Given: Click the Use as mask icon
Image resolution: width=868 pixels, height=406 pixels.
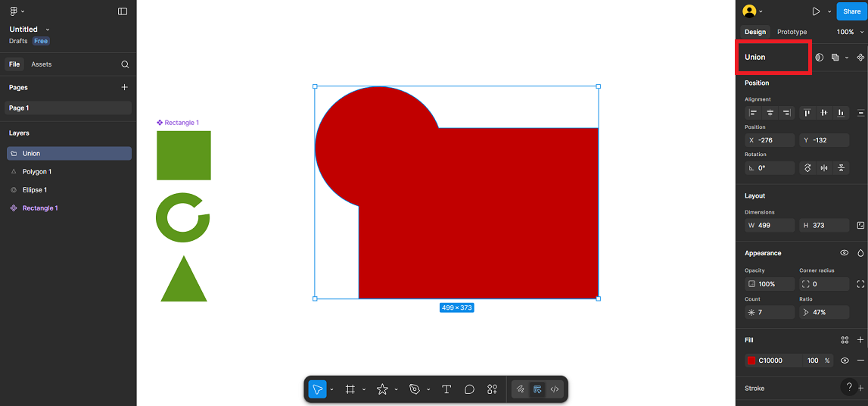Looking at the screenshot, I should point(820,57).
